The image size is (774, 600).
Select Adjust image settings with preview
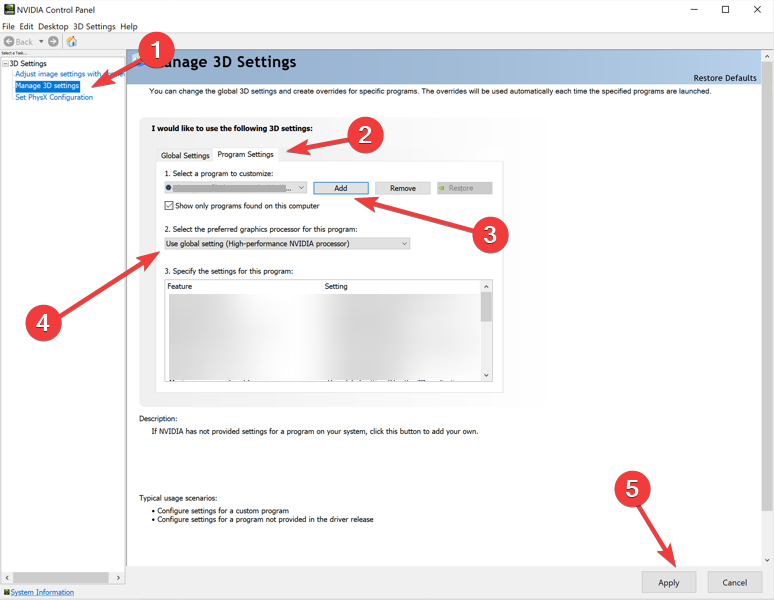[x=69, y=74]
